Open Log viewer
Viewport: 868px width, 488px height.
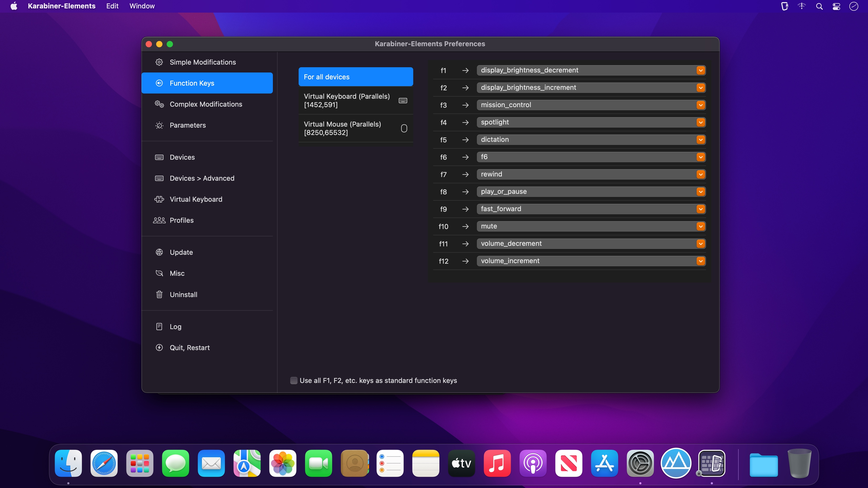pyautogui.click(x=175, y=326)
